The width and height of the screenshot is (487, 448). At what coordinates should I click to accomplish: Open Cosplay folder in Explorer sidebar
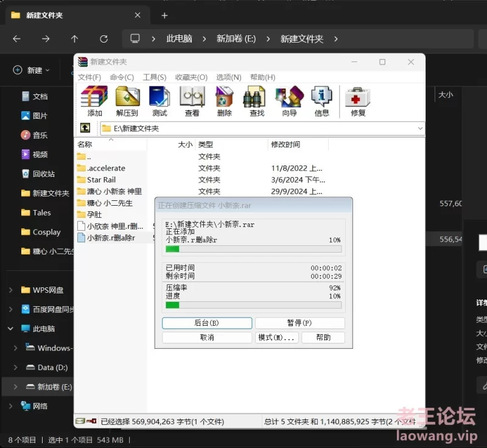[41, 232]
